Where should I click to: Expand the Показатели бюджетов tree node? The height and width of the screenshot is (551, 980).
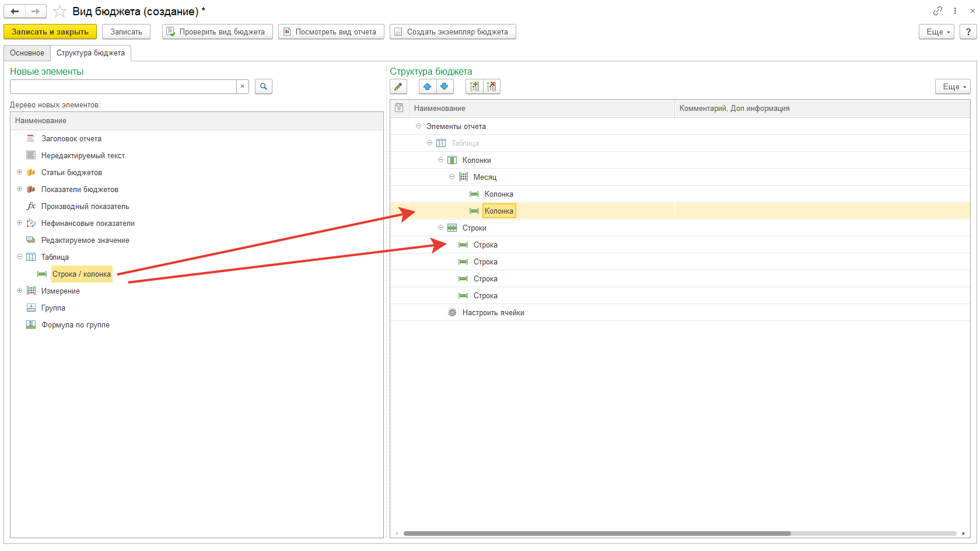(x=19, y=189)
